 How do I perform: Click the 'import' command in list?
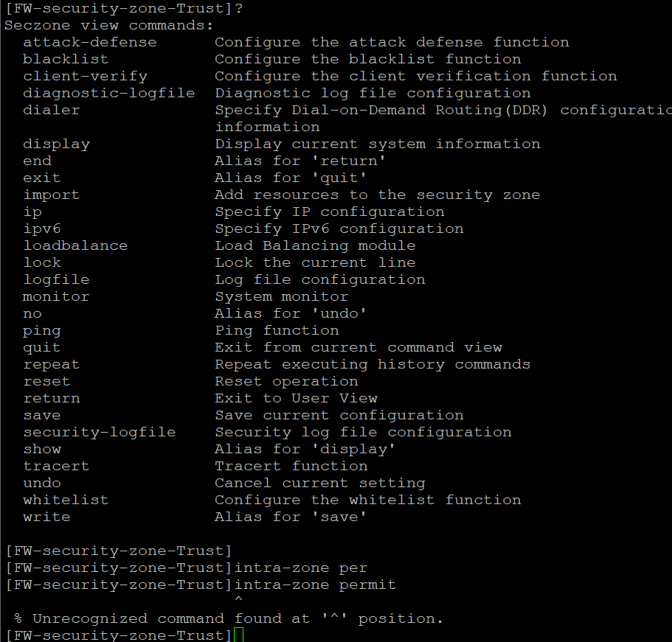(x=52, y=195)
